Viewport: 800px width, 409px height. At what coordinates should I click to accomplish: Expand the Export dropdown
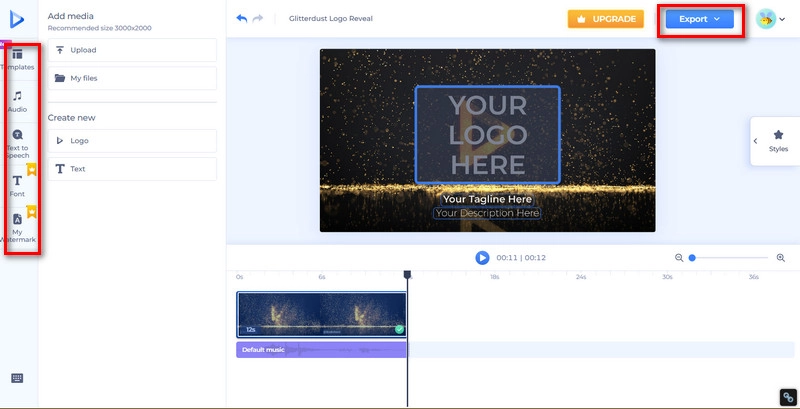700,19
